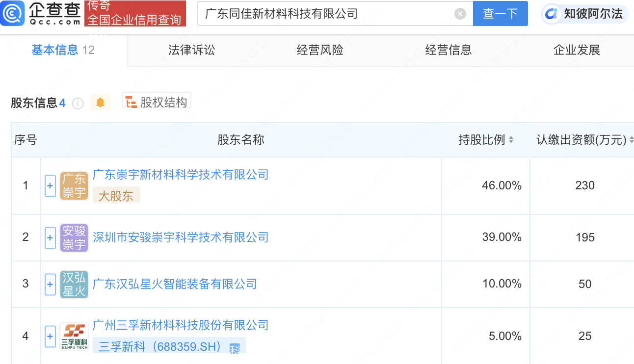This screenshot has height=364, width=634.
Task: Open 广州三孚新材料科技股份有限公司 link
Action: (181, 325)
